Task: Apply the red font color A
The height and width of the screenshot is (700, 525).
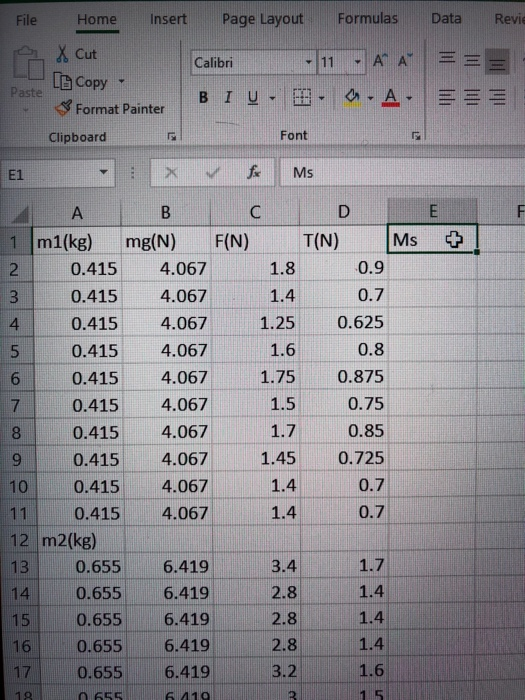Action: [391, 97]
